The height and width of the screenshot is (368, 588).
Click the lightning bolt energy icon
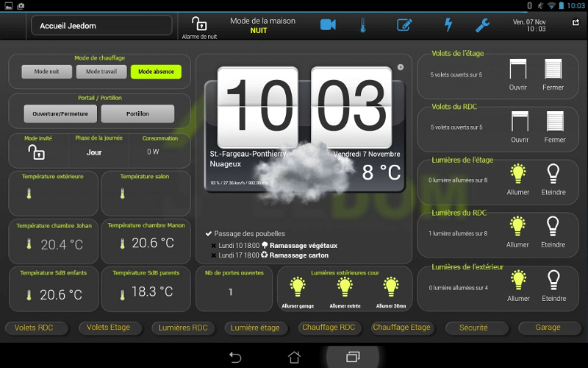(448, 25)
